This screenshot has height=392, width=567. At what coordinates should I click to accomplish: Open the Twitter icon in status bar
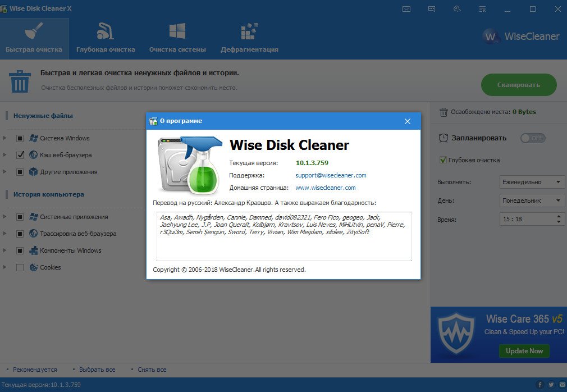point(551,385)
